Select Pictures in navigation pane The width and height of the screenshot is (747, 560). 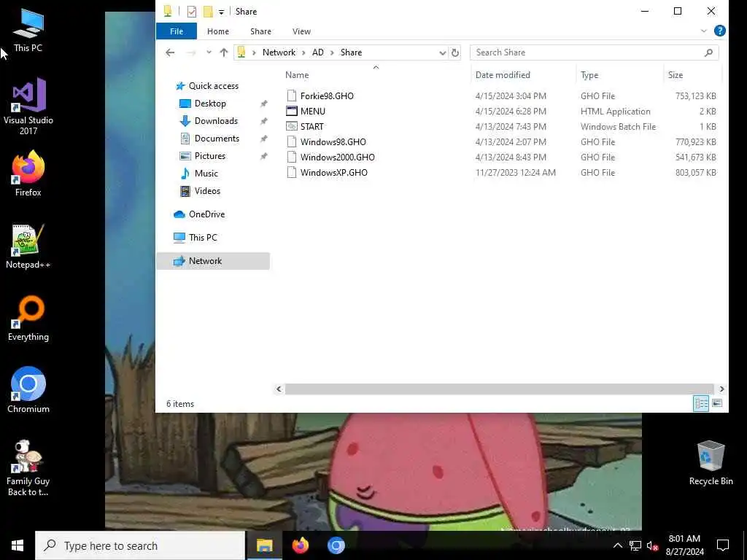coord(209,156)
